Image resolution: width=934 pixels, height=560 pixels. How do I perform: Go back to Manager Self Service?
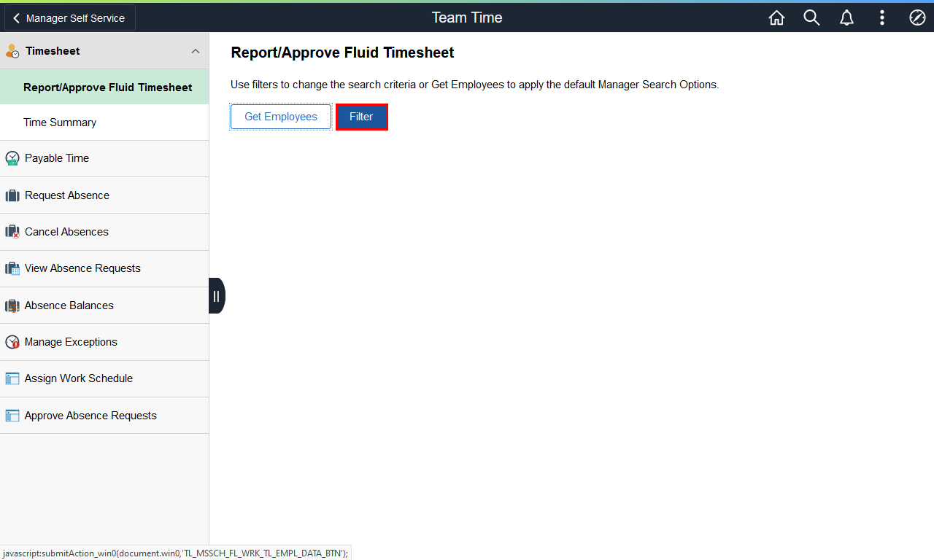70,18
